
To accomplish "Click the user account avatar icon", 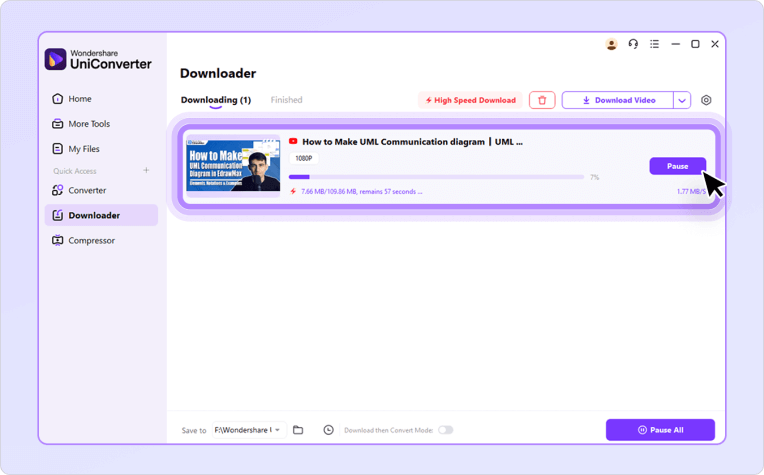I will click(612, 44).
